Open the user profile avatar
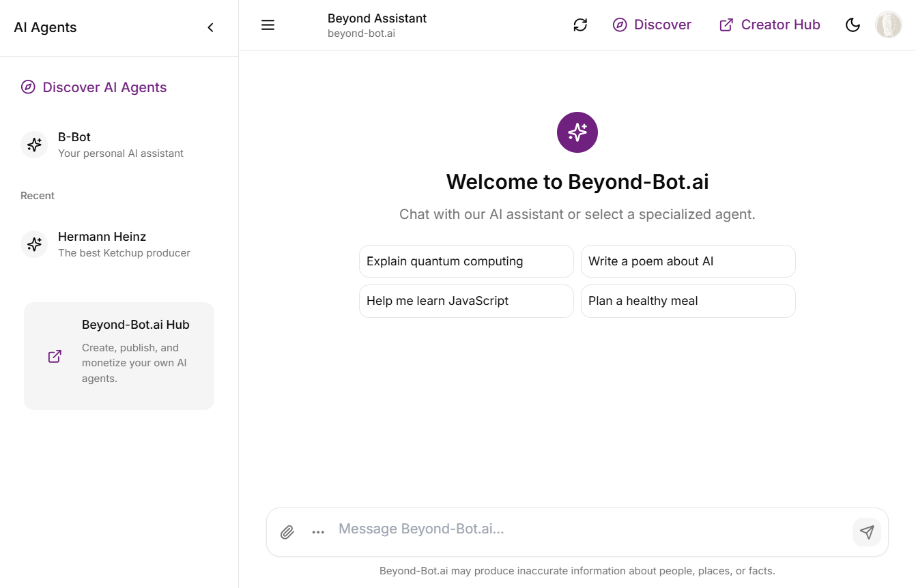Image resolution: width=916 pixels, height=588 pixels. [x=889, y=25]
